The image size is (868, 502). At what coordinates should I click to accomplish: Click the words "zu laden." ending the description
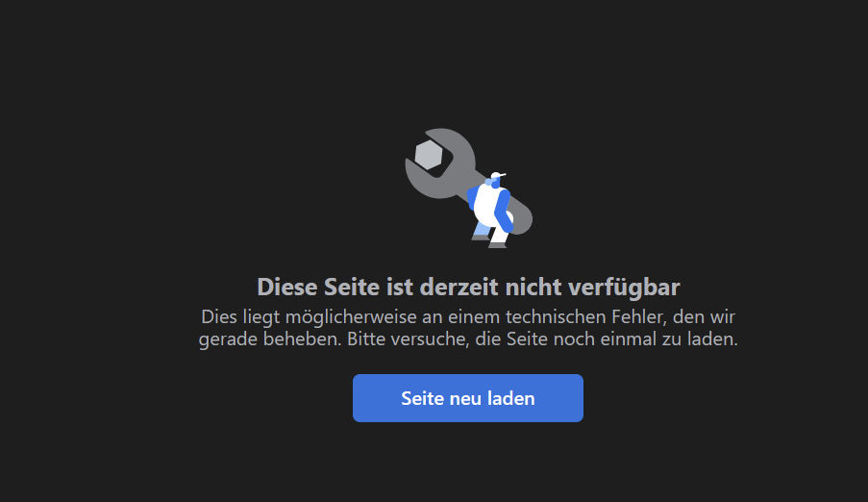coord(700,339)
